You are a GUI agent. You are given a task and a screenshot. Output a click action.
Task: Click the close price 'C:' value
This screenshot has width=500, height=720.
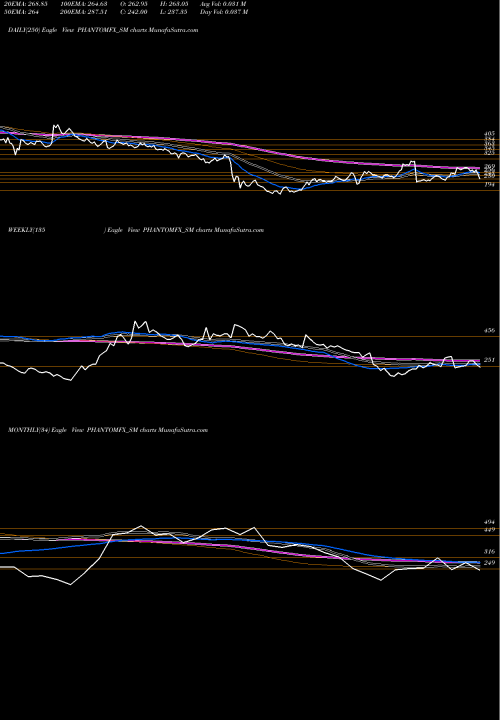click(134, 12)
